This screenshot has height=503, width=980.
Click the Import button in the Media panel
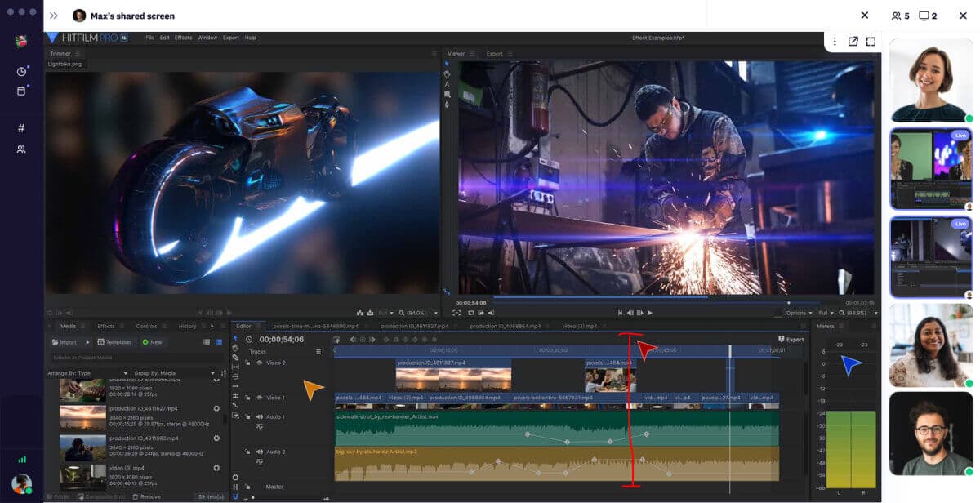65,342
